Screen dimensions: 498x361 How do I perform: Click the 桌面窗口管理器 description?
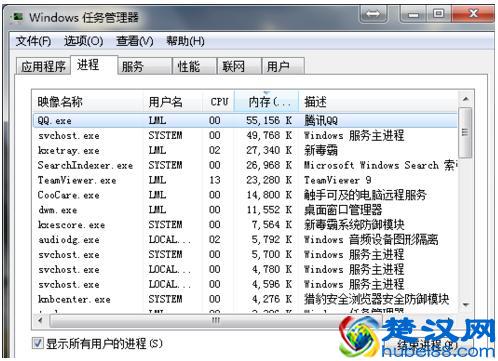[x=343, y=210]
